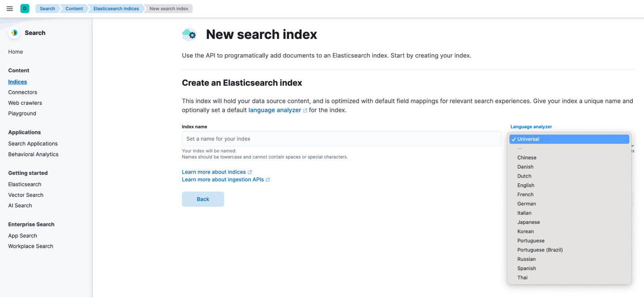Click external icon after ingestion APIs link
The height and width of the screenshot is (298, 644).
coord(267,180)
